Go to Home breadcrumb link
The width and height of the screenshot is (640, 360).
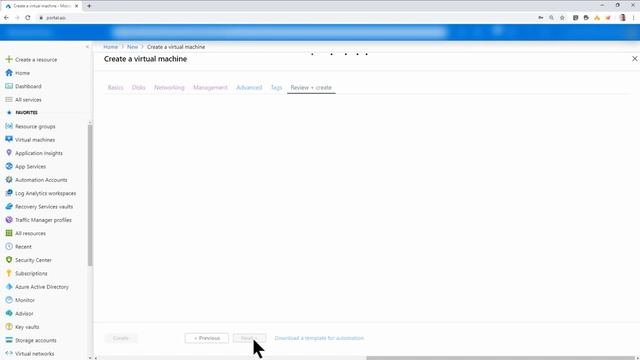[x=111, y=47]
